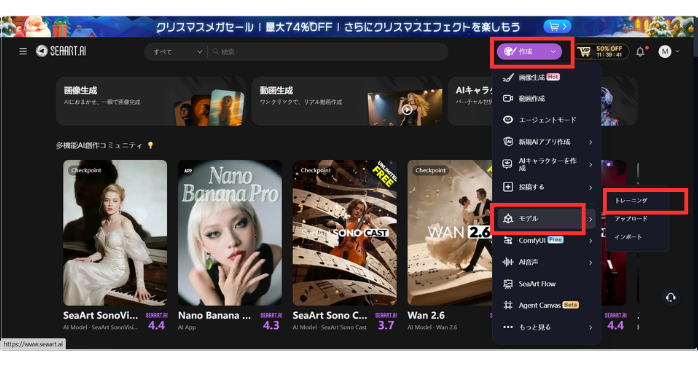Click the waveform icon for AI音声
Screen dimensions: 698x365
508,262
